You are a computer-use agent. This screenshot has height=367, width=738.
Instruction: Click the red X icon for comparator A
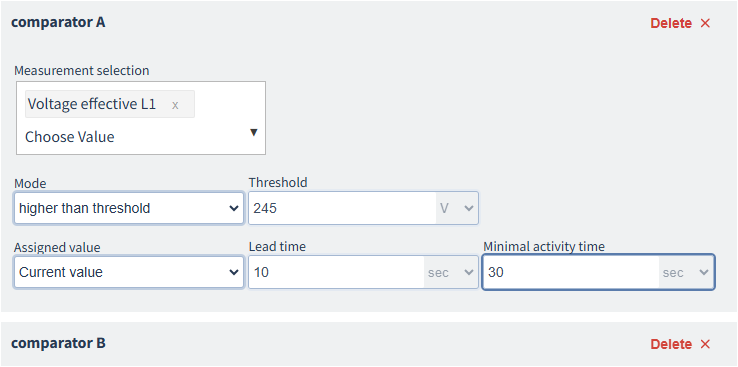[x=705, y=23]
